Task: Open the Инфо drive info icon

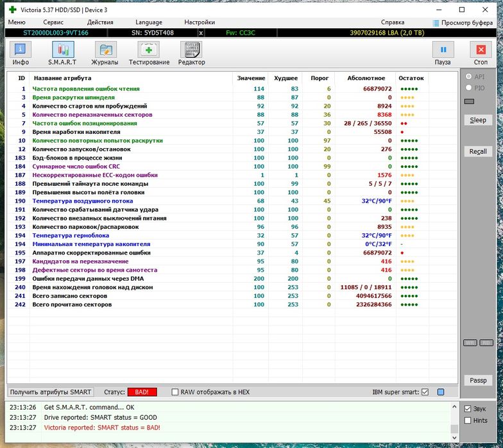Action: pos(21,50)
